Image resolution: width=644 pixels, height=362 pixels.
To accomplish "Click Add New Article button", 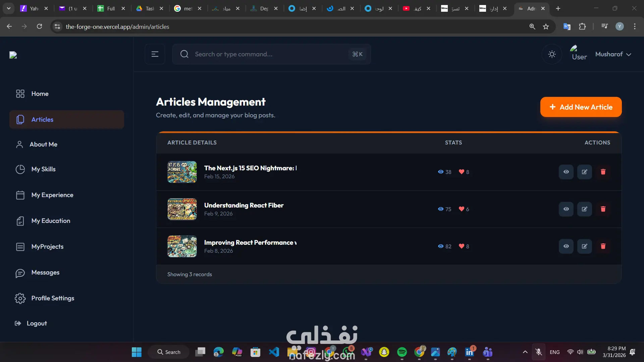I will (581, 107).
